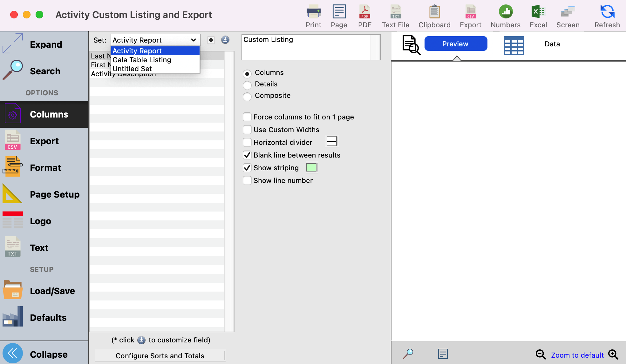Enable Show line number option
Viewport: 626px width, 364px height.
247,181
